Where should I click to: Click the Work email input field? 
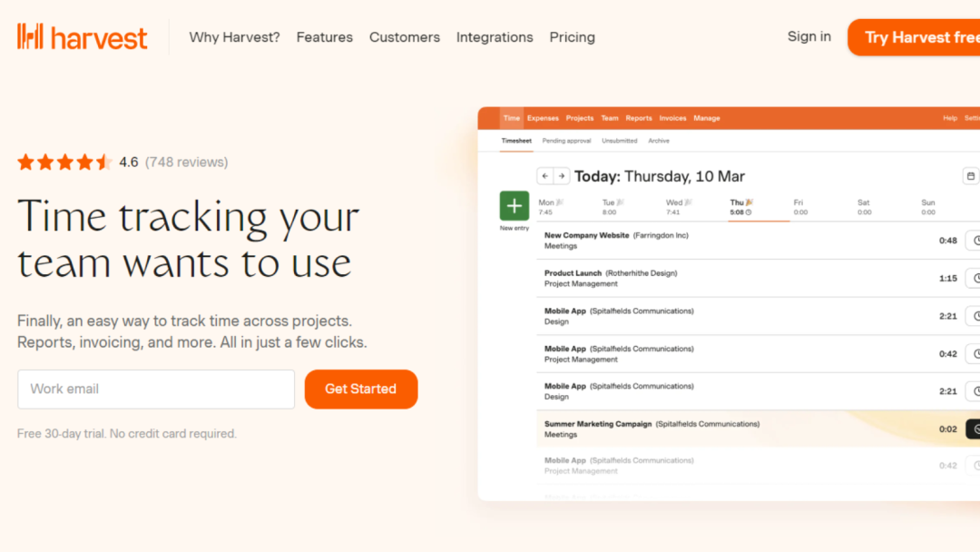[x=155, y=389]
